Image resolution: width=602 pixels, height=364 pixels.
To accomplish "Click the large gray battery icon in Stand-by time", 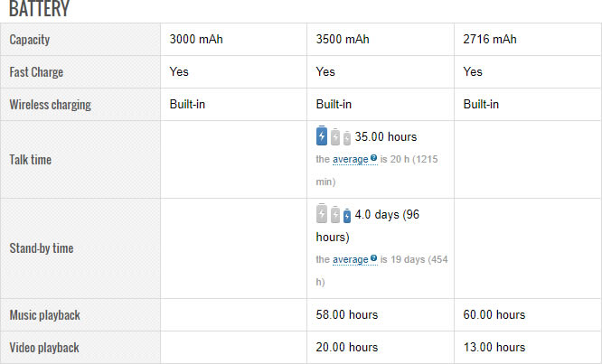I will coord(323,214).
